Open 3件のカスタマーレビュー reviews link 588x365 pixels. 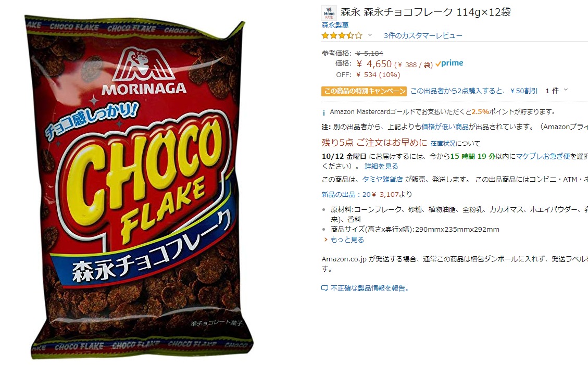click(x=423, y=35)
